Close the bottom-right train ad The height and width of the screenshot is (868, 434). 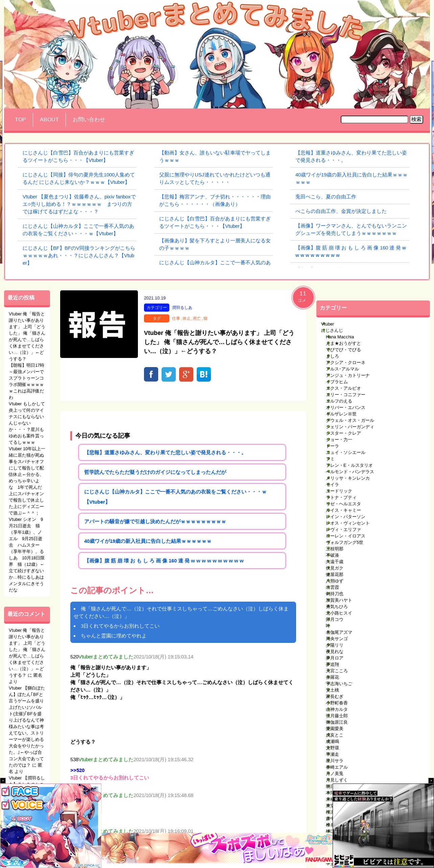(x=431, y=780)
